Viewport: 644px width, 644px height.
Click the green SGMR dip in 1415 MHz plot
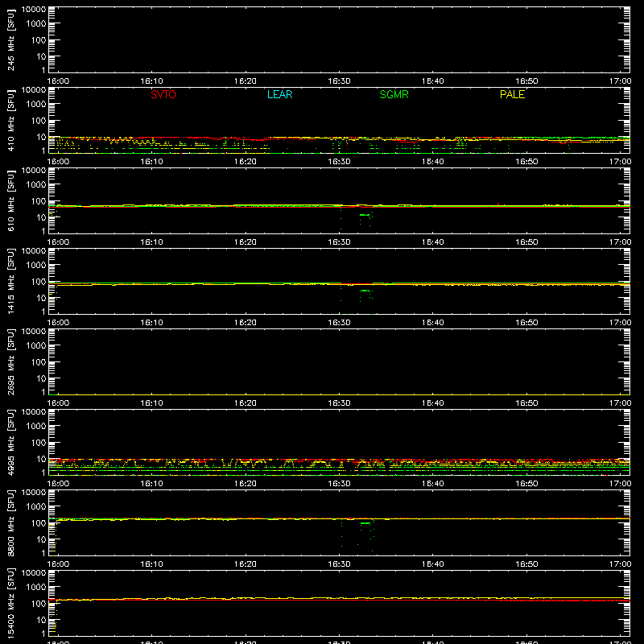click(365, 291)
